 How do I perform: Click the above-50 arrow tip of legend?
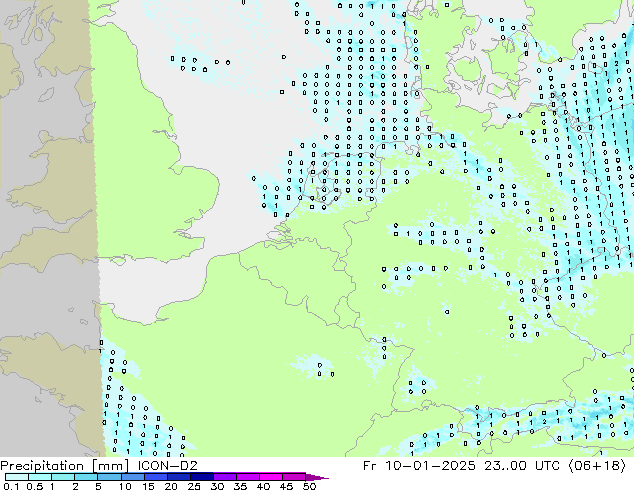pos(317,477)
